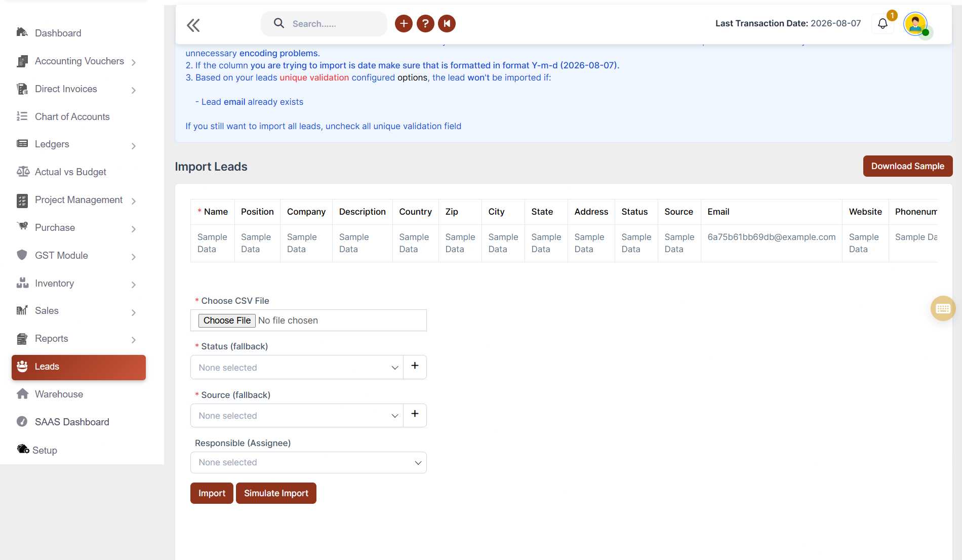Collapse sidebar with double-chevron icon

point(193,25)
